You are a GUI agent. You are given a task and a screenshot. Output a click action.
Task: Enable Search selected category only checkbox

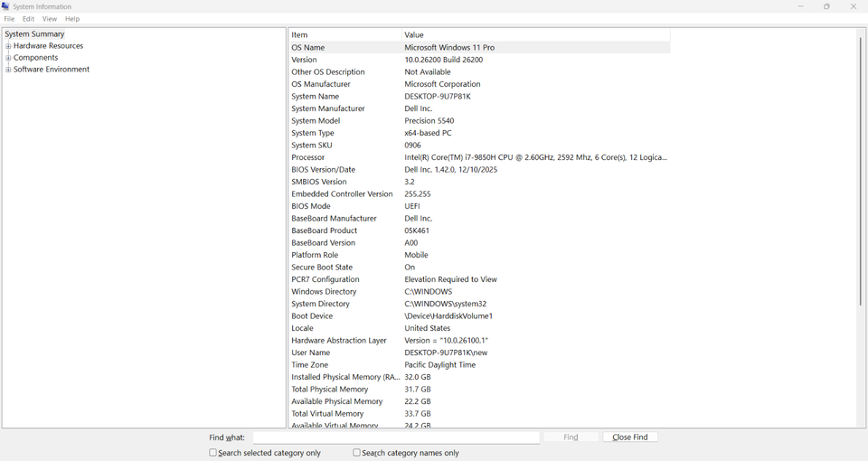tap(212, 453)
